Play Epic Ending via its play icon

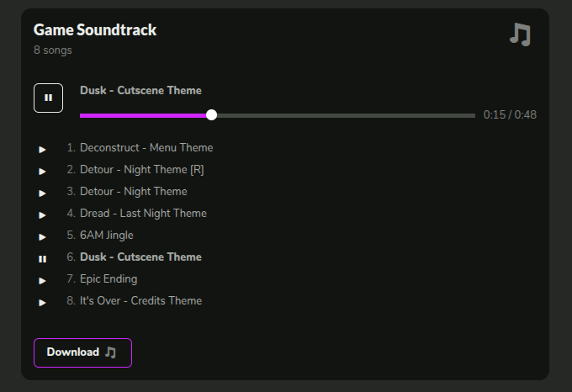coord(42,281)
